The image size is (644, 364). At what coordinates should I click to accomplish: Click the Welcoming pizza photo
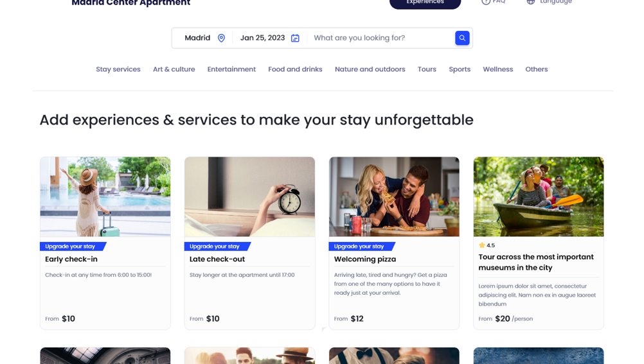click(394, 196)
